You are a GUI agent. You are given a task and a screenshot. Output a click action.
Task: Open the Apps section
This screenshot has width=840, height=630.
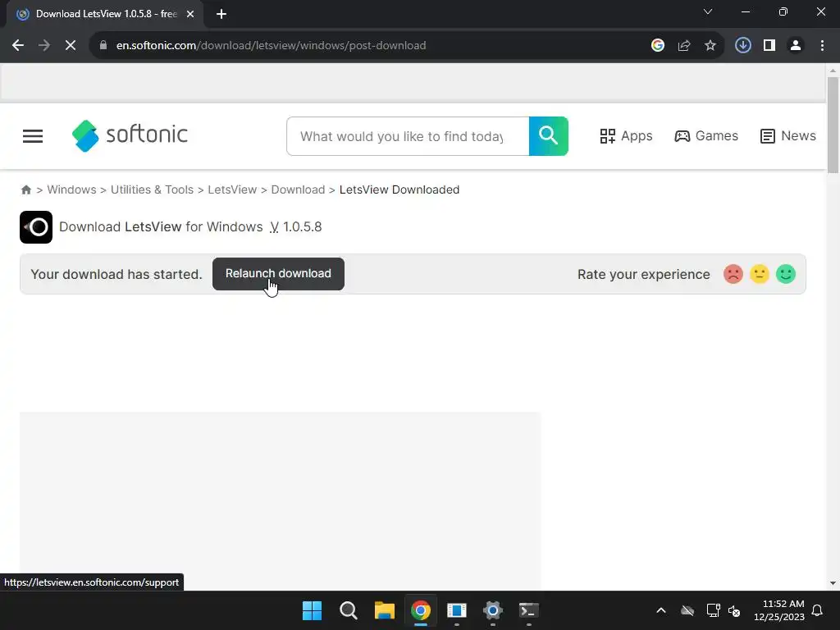pos(626,136)
